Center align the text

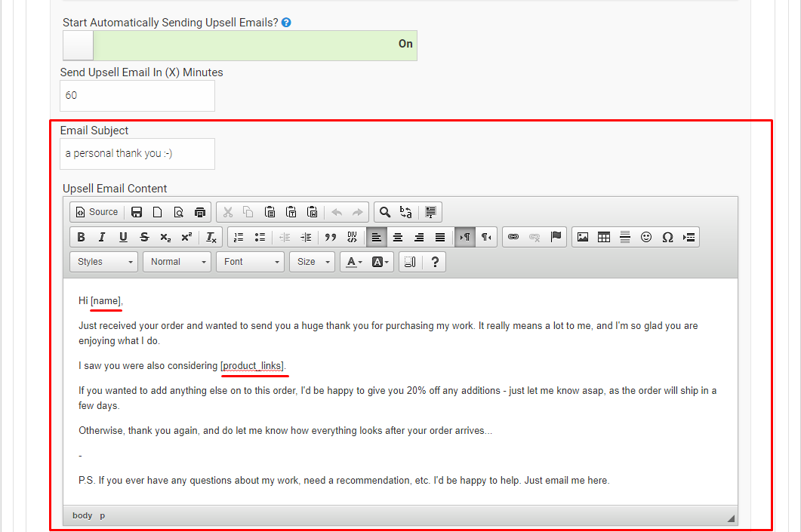[397, 237]
